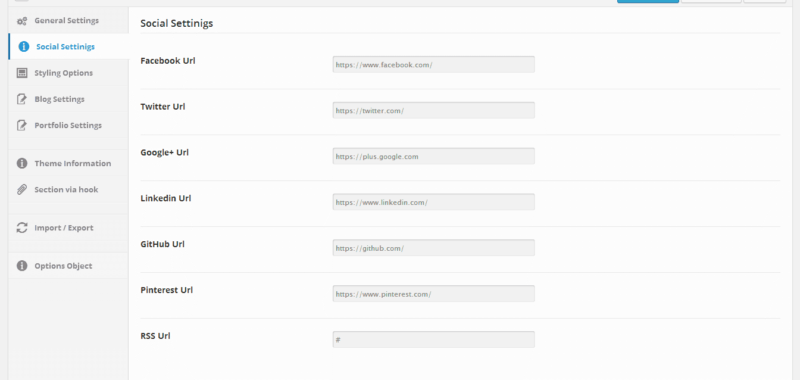800x380 pixels.
Task: Edit the Linkedin Url field
Action: pyautogui.click(x=434, y=202)
